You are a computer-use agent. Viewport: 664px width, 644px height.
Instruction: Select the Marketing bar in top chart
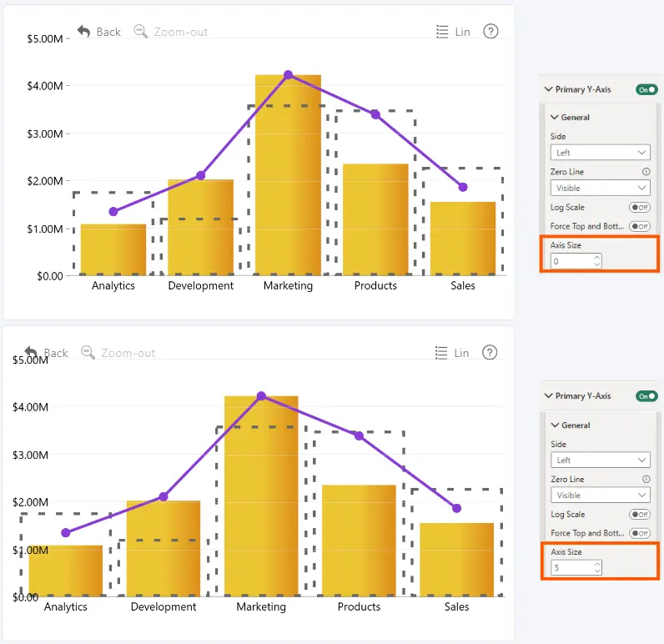(288, 175)
